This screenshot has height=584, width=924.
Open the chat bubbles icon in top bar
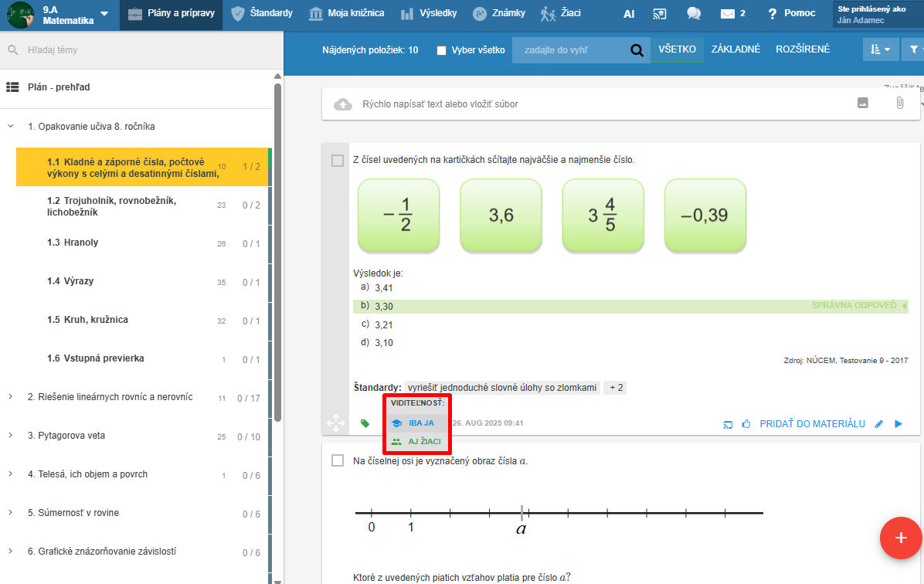pyautogui.click(x=694, y=14)
